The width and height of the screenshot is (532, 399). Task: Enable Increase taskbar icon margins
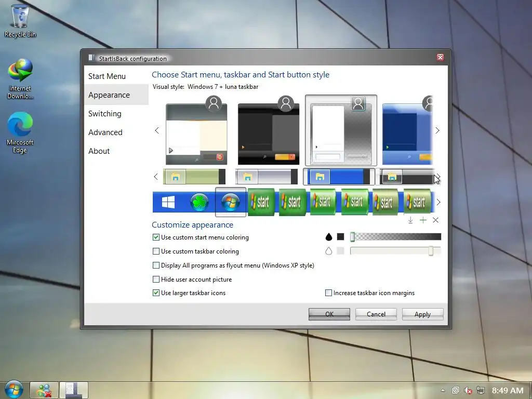(x=328, y=293)
